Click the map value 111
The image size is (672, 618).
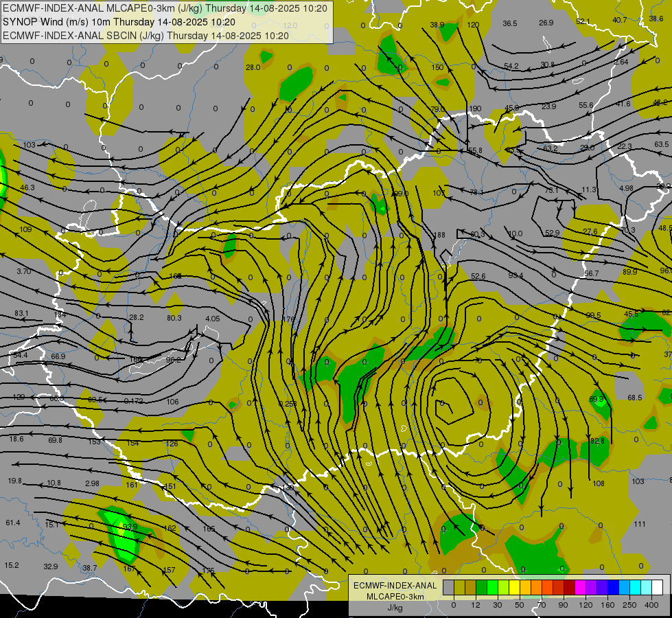point(640,524)
